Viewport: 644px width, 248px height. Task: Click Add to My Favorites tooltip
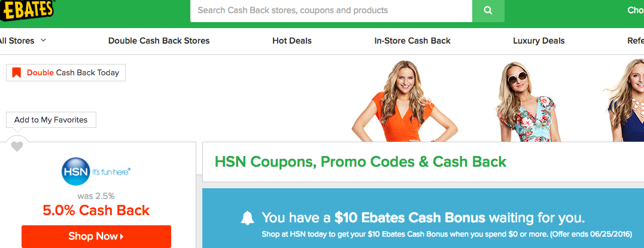[x=51, y=120]
